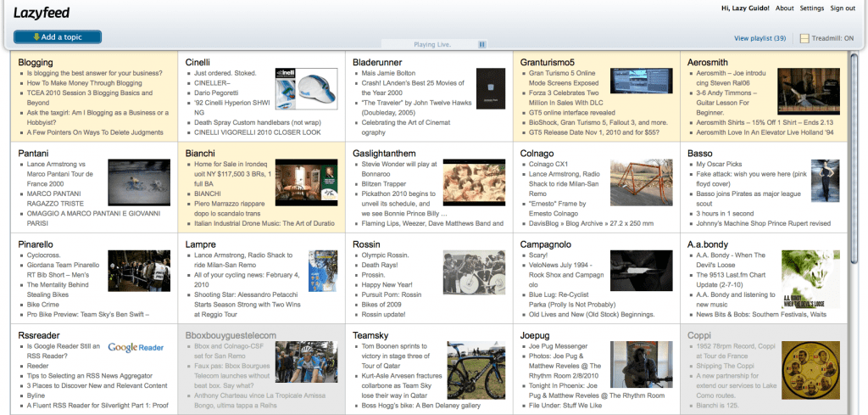Open the About page
This screenshot has width=868, height=415.
pos(784,8)
